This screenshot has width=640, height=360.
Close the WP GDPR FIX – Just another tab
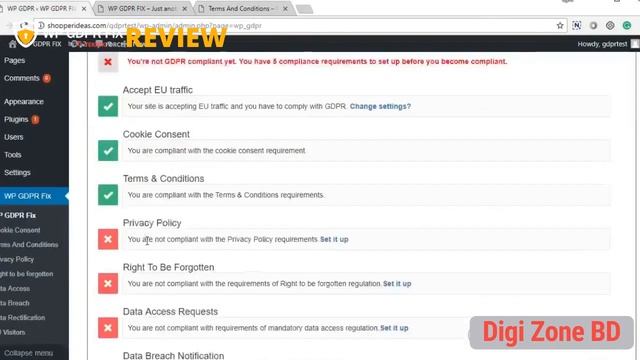click(x=184, y=9)
